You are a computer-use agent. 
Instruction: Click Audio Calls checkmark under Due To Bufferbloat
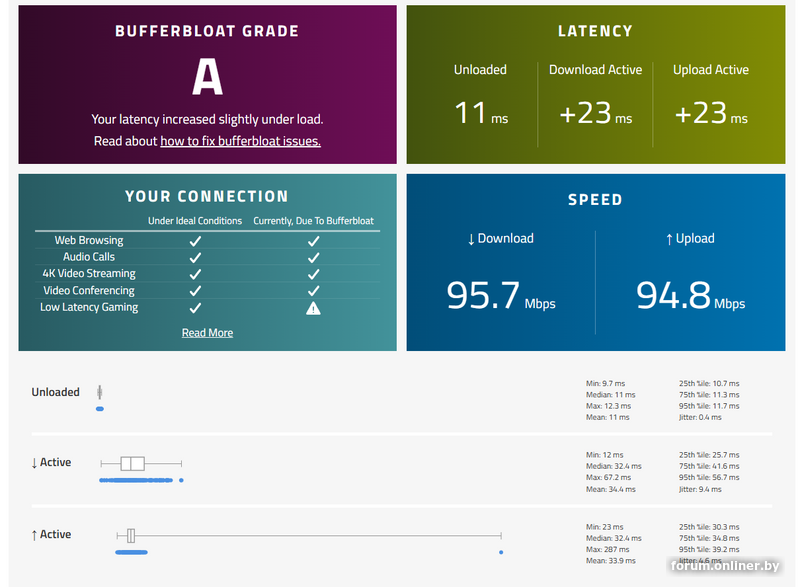pyautogui.click(x=313, y=258)
